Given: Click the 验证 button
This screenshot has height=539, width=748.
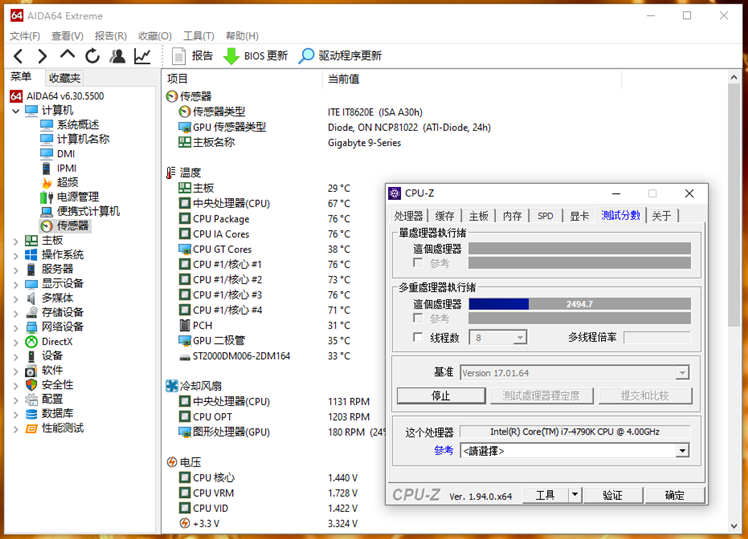Looking at the screenshot, I should (613, 495).
